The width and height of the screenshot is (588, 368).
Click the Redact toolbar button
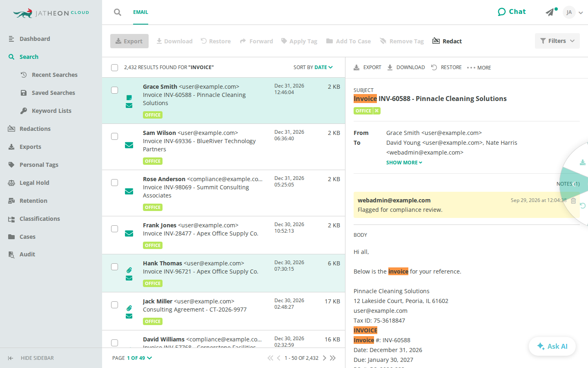(447, 41)
